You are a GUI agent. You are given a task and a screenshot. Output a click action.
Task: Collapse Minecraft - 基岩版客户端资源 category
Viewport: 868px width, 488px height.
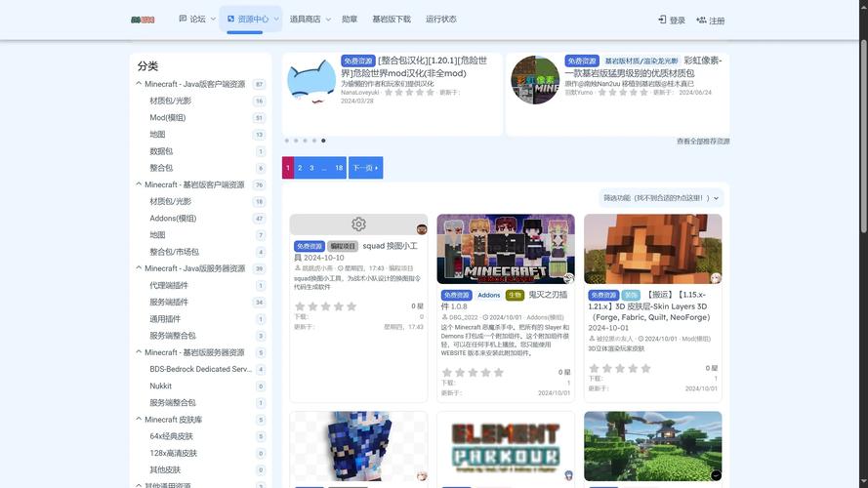tap(139, 184)
